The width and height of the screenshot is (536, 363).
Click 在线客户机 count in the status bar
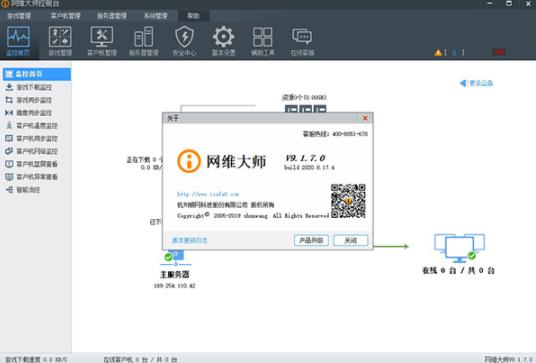pos(140,360)
